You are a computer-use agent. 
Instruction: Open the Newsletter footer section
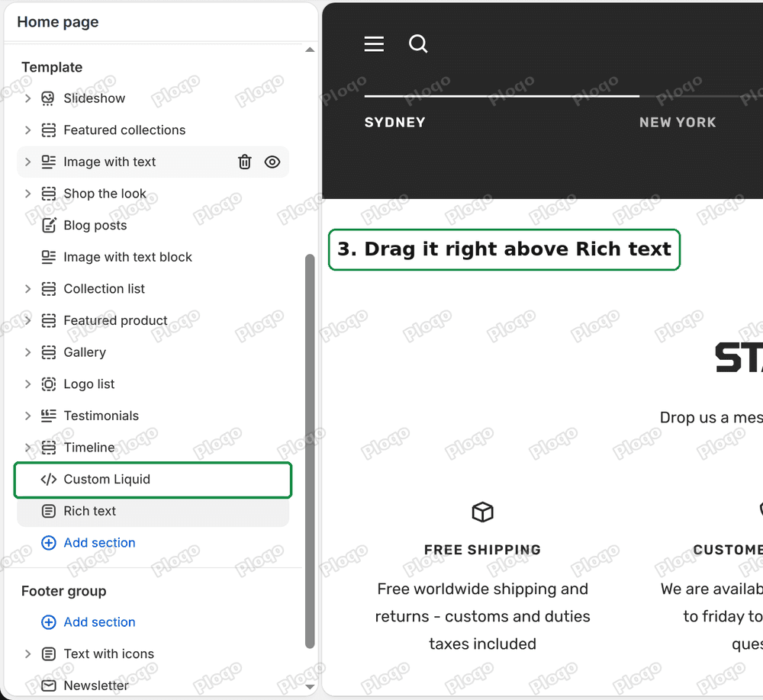coord(153,686)
